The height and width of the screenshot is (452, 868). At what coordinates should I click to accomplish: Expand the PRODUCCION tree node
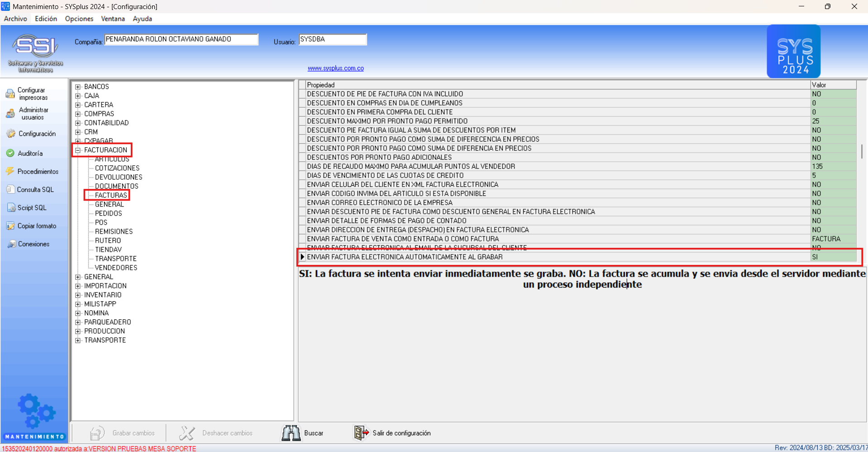(x=78, y=331)
